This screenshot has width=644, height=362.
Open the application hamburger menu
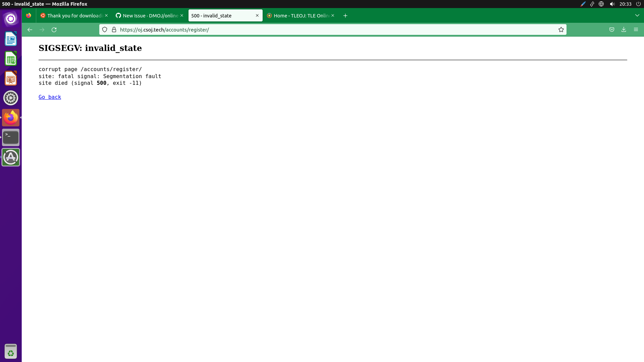tap(636, 29)
